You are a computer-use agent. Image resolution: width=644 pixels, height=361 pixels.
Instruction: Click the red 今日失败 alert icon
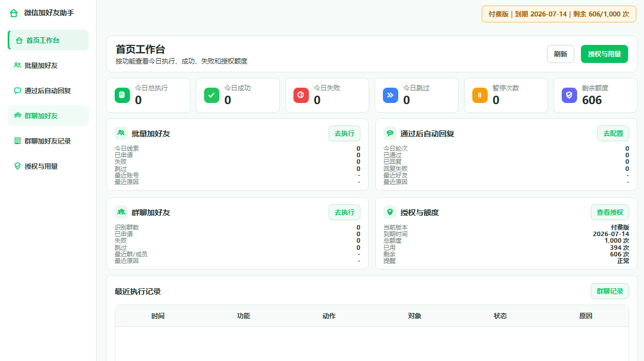(x=301, y=95)
